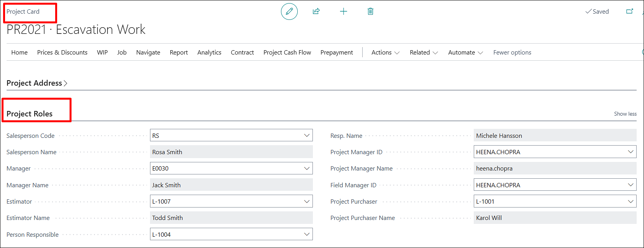
Task: Click the Manager Name field Jack Smith
Action: coord(231,185)
